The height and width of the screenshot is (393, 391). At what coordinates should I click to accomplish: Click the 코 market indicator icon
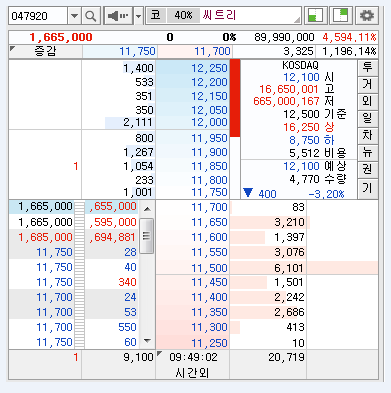(156, 15)
